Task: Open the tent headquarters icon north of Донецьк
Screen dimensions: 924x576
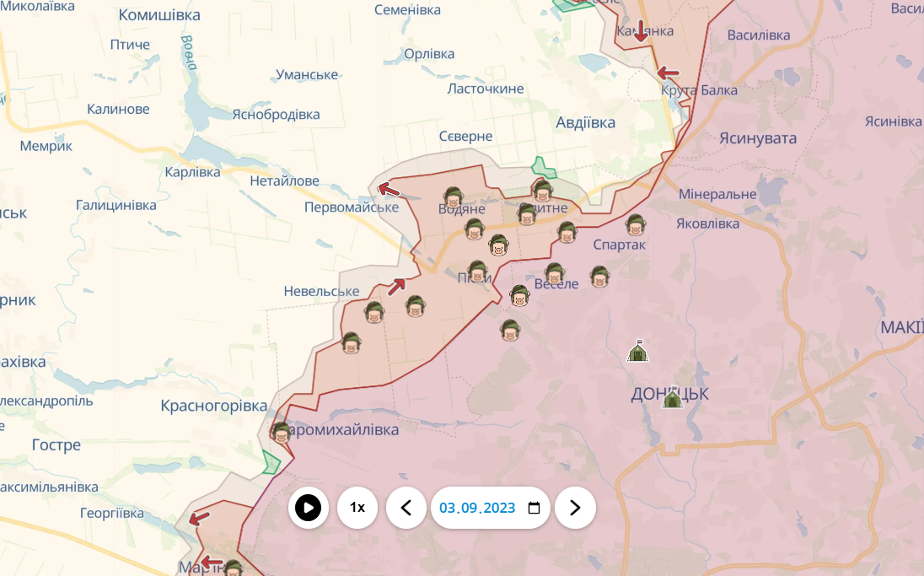Action: 638,351
